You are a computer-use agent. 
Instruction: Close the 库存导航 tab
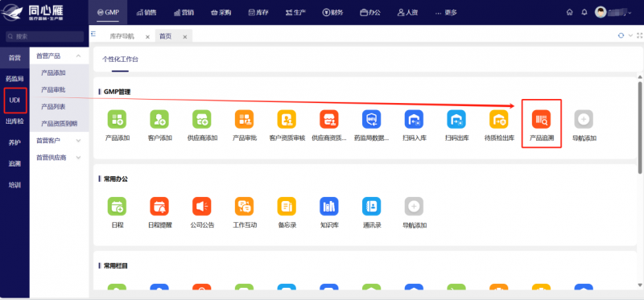point(147,37)
